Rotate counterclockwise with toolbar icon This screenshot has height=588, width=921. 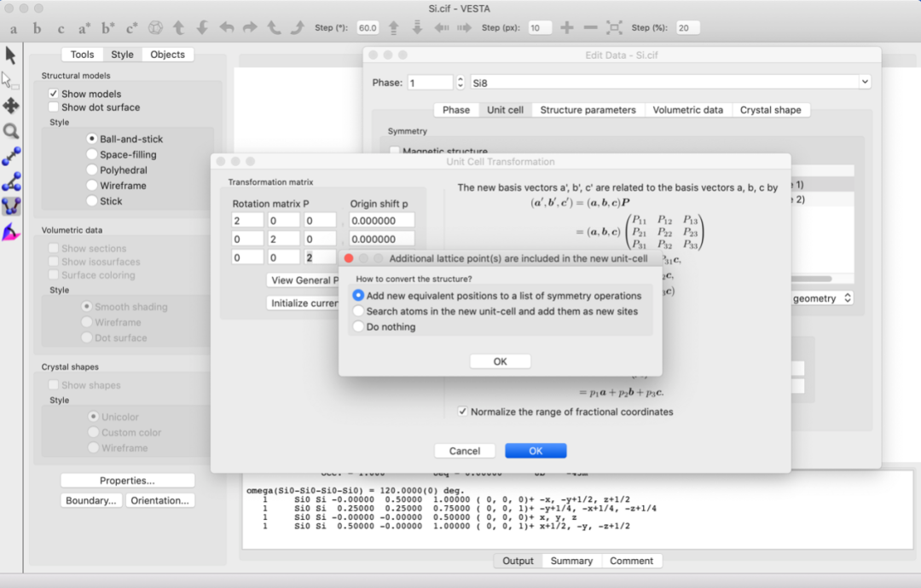(x=274, y=27)
